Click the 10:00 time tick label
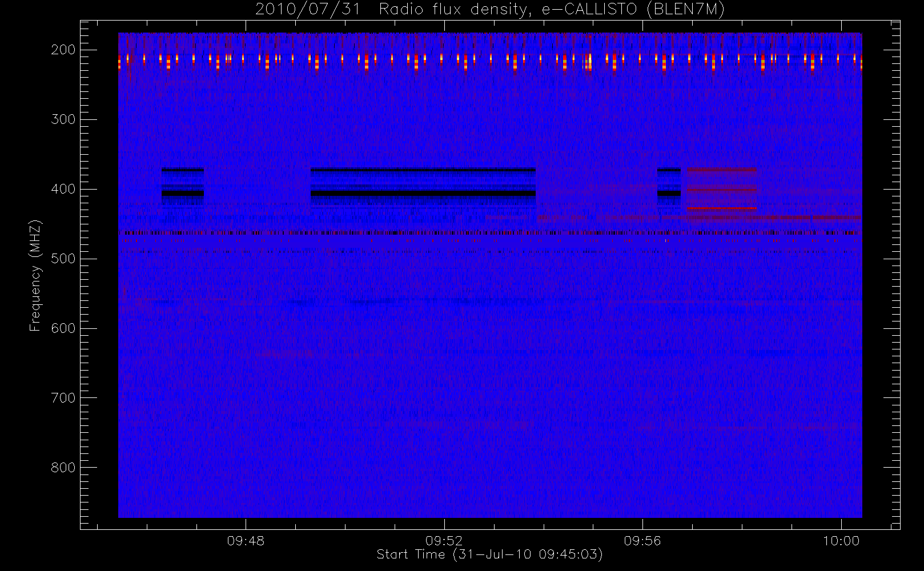 pyautogui.click(x=841, y=541)
